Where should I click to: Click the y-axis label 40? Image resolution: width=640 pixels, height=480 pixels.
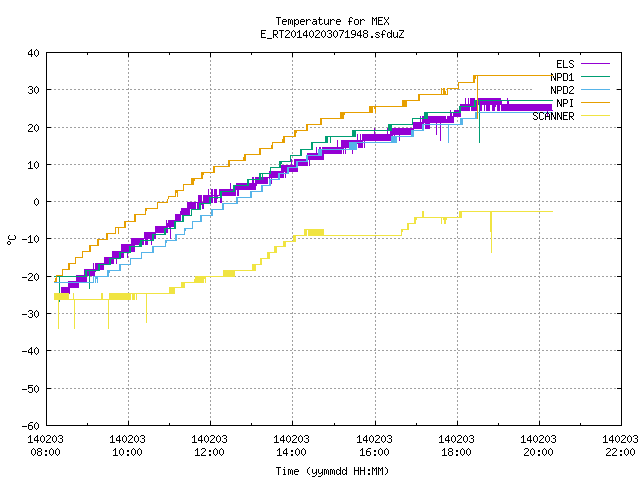(x=33, y=53)
